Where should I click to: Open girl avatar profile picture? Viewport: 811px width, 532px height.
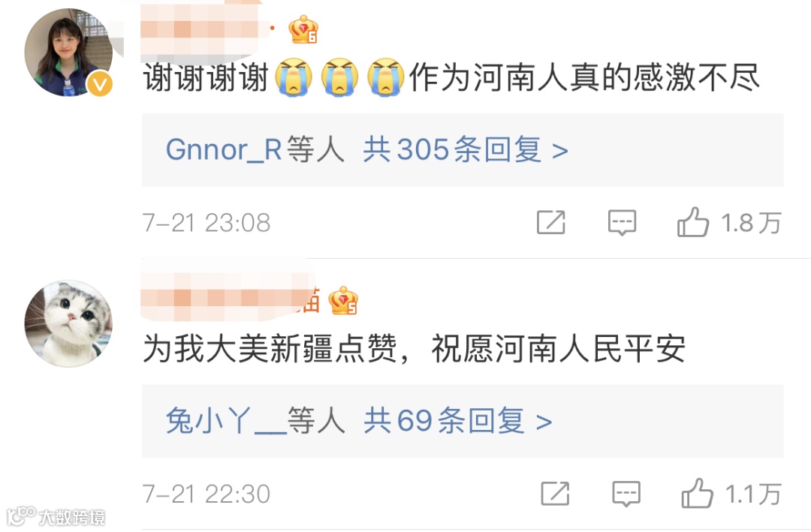tap(68, 53)
